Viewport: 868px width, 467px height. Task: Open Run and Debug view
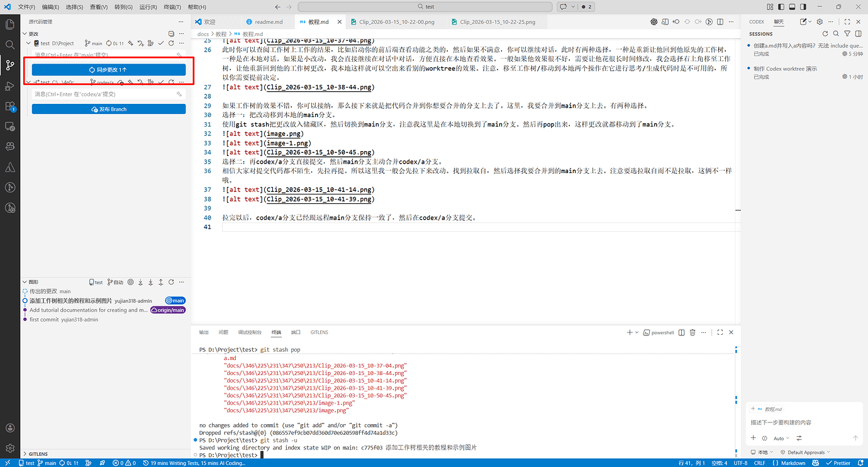[9, 86]
